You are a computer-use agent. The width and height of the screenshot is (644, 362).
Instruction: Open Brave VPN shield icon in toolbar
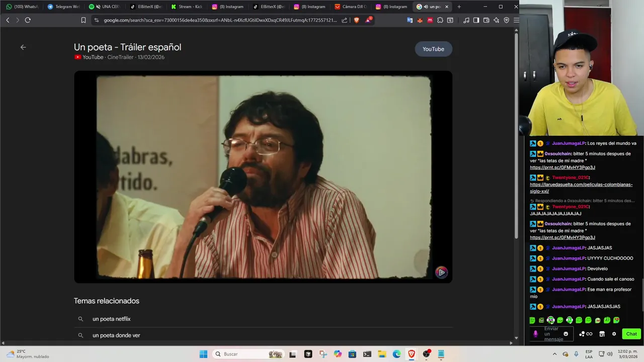pyautogui.click(x=506, y=20)
